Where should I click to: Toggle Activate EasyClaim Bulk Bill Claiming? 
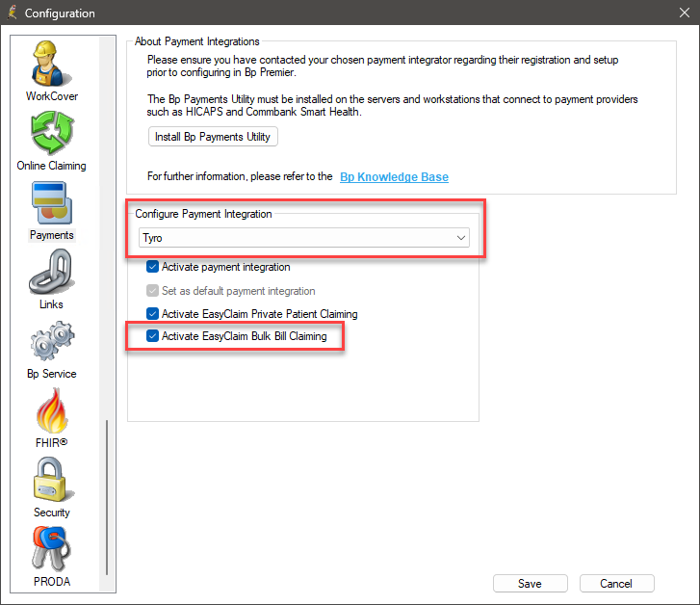pyautogui.click(x=152, y=336)
